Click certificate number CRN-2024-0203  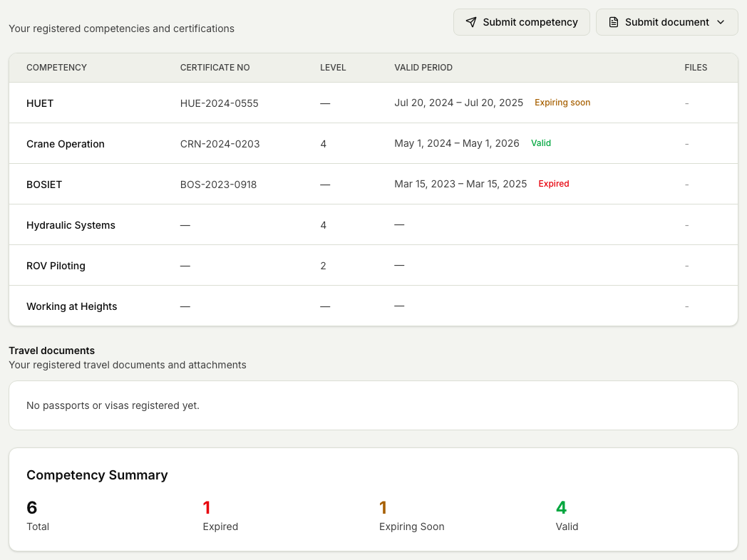220,144
